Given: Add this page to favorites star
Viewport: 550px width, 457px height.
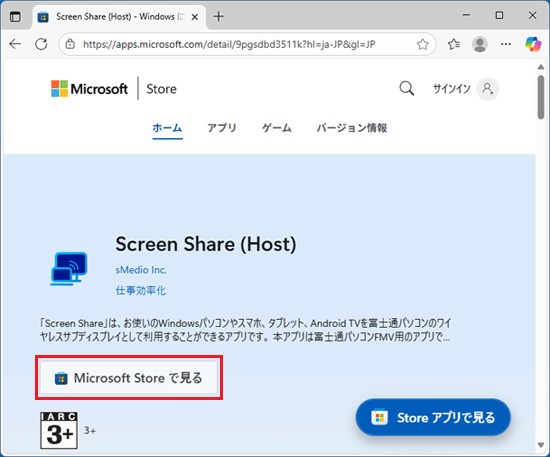Looking at the screenshot, I should click(x=423, y=44).
